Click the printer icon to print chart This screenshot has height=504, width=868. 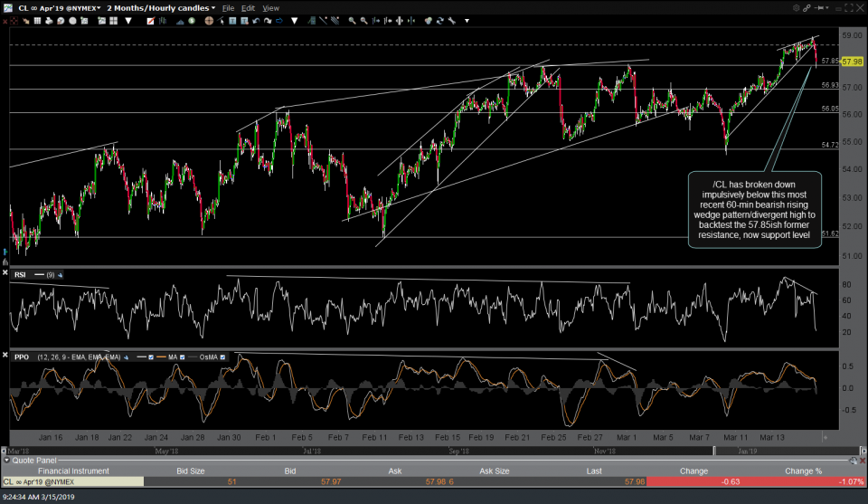49,21
